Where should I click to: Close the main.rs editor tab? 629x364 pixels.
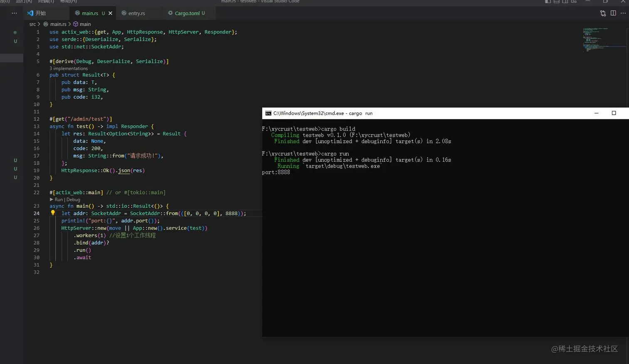(110, 13)
